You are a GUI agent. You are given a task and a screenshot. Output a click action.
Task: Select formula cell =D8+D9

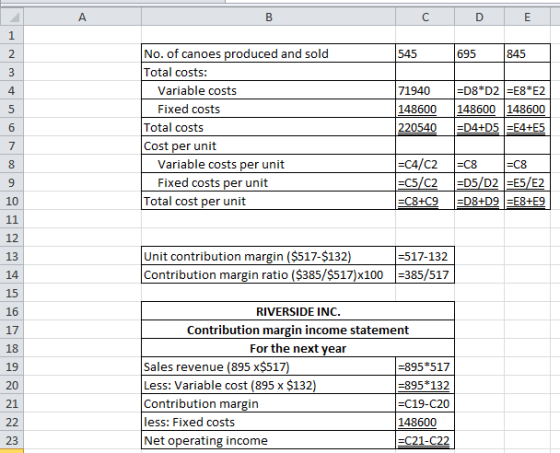pos(479,201)
